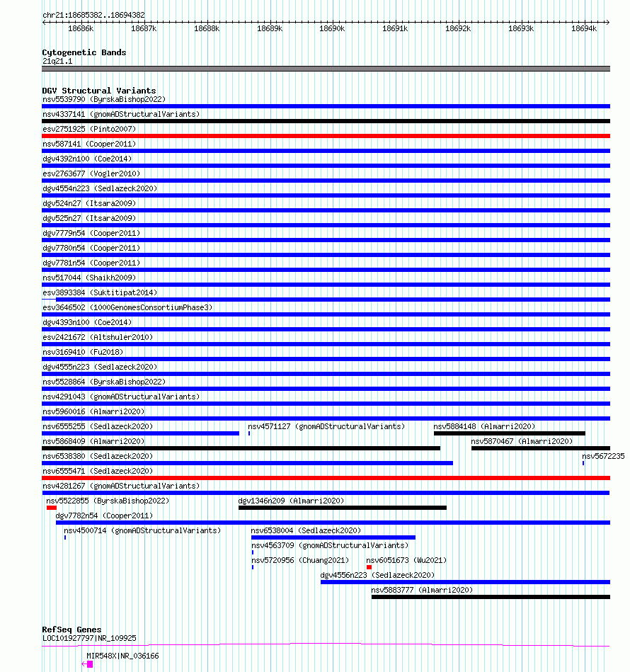
Task: Click the gray 21q21.1 cytogenetic band bar
Action: pyautogui.click(x=326, y=69)
